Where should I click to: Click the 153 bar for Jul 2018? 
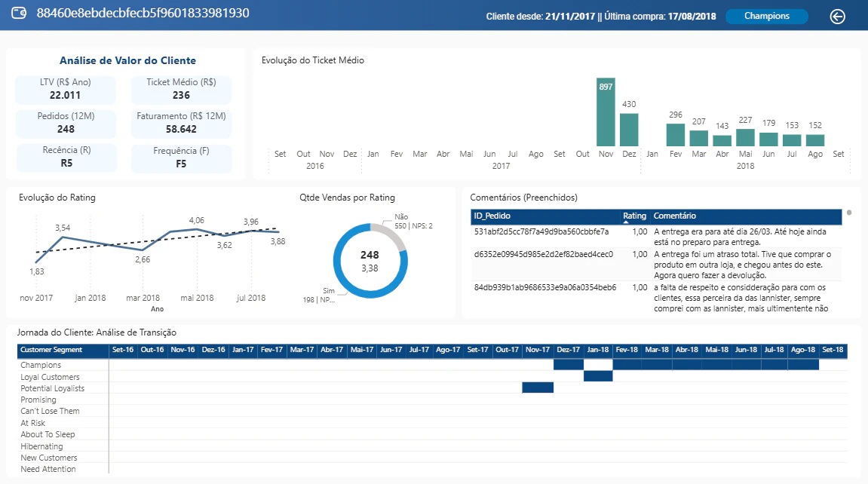click(792, 140)
